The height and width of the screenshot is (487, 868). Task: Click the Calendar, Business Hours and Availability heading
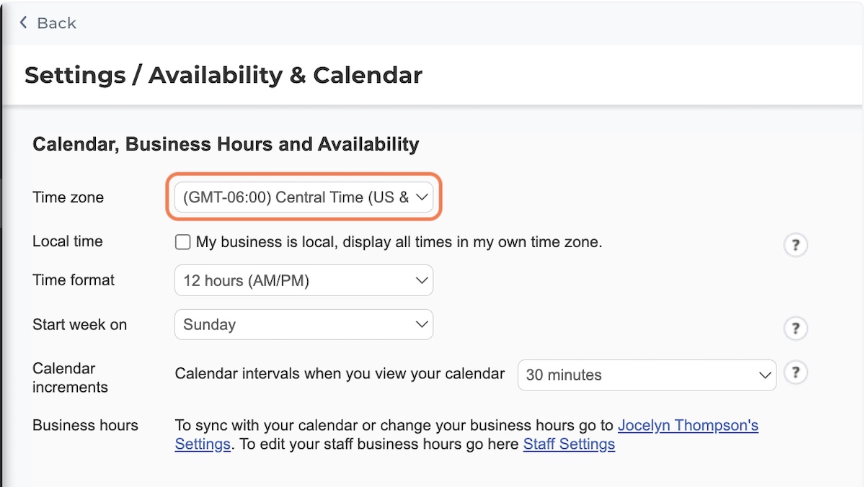tap(226, 144)
